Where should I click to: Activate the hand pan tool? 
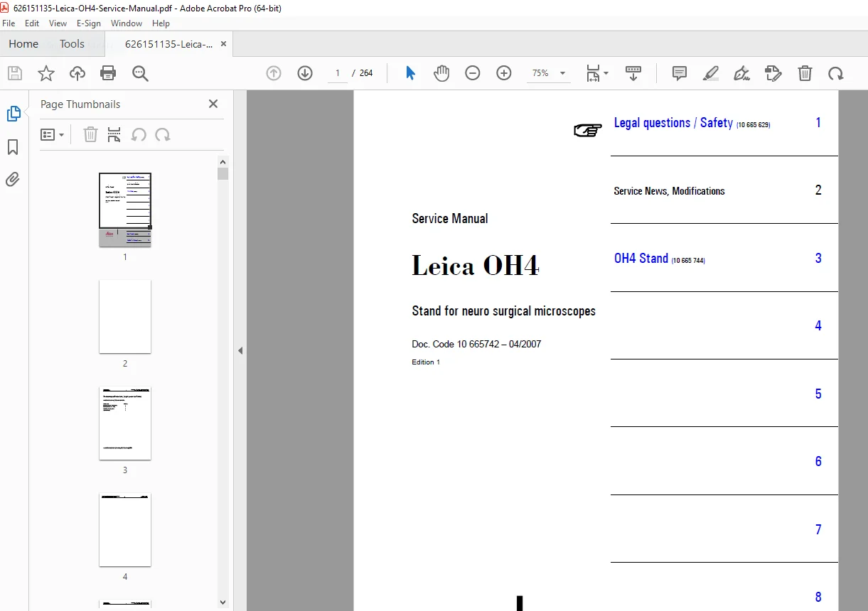point(441,72)
